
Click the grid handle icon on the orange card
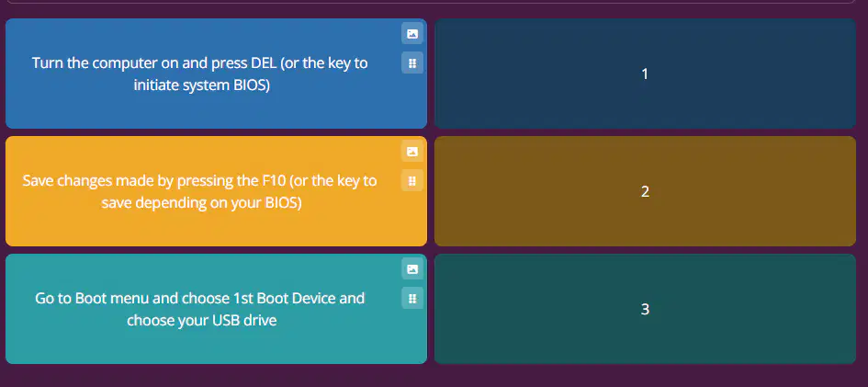coord(411,180)
